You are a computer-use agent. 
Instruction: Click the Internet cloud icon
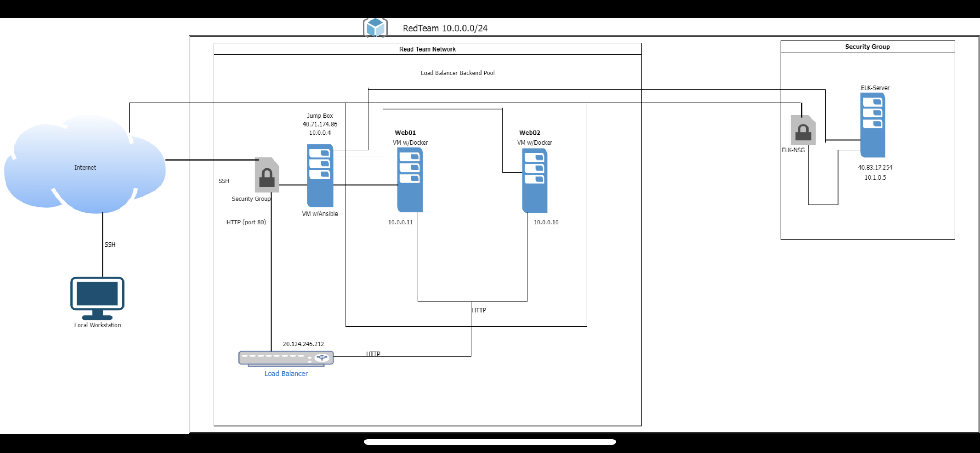pos(85,164)
